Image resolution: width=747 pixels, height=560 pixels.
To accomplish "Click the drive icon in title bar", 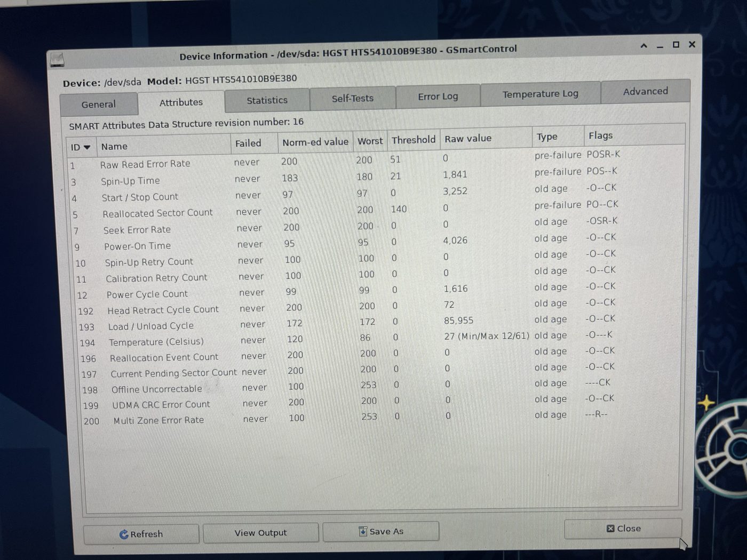I will (57, 60).
